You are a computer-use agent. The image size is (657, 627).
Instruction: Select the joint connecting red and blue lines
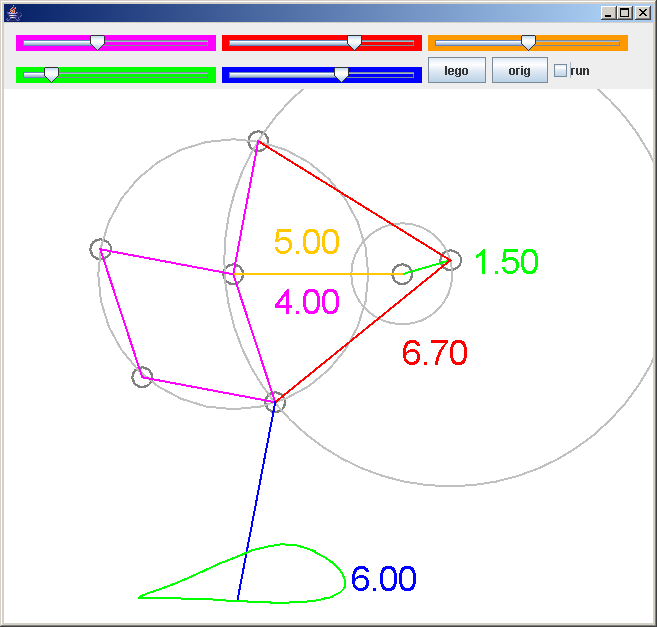[275, 402]
